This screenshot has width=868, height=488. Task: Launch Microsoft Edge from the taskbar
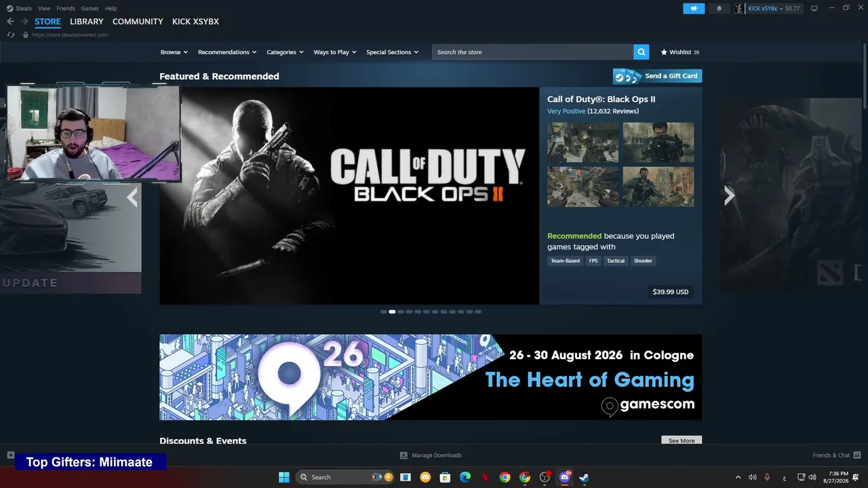tap(465, 477)
